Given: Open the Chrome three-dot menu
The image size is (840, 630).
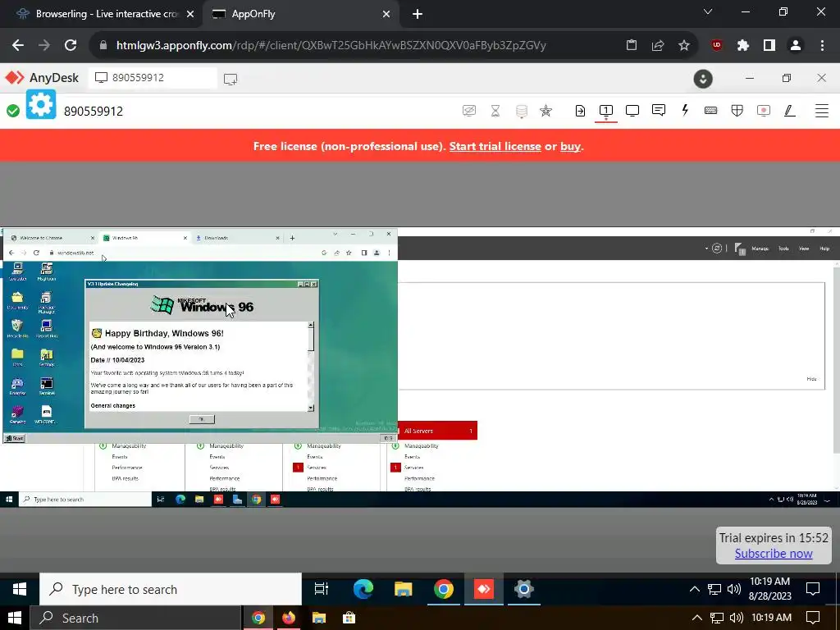Looking at the screenshot, I should coord(822,46).
